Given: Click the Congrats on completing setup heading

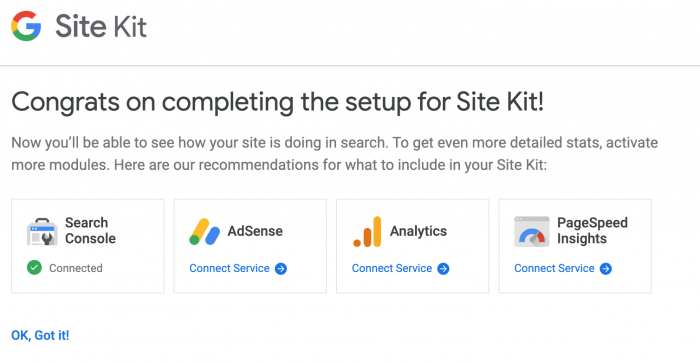Looking at the screenshot, I should (x=278, y=102).
